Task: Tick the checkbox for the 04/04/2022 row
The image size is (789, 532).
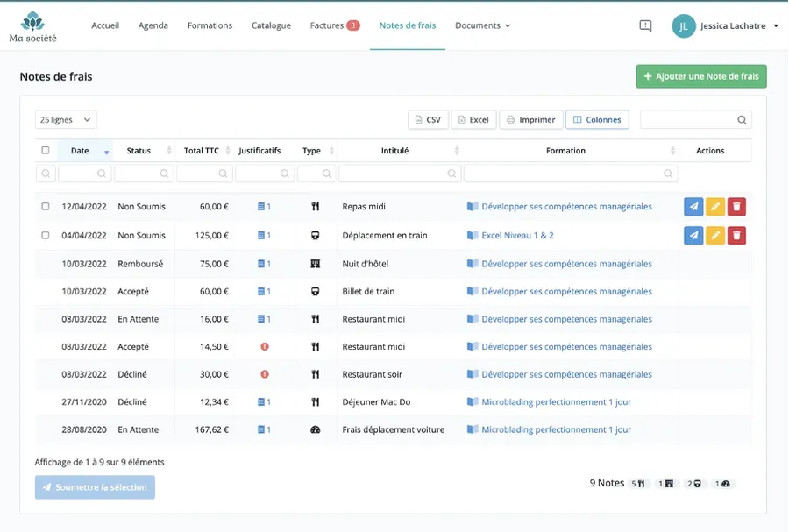Action: [46, 235]
